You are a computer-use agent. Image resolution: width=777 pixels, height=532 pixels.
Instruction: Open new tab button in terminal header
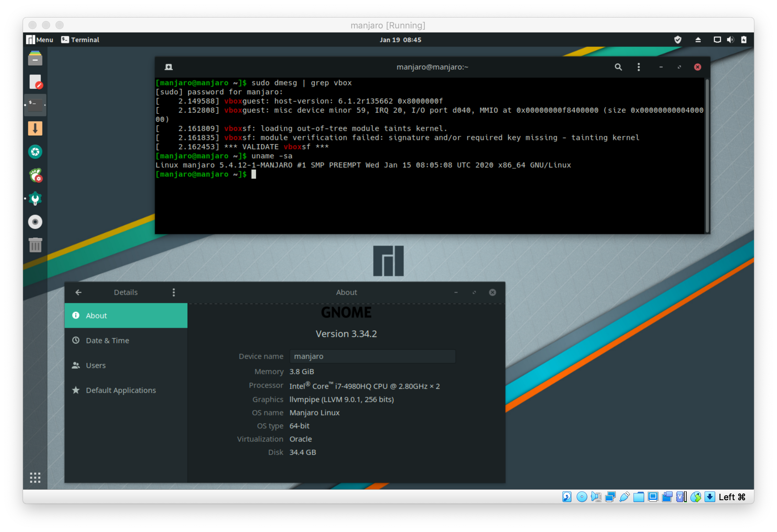(x=169, y=67)
